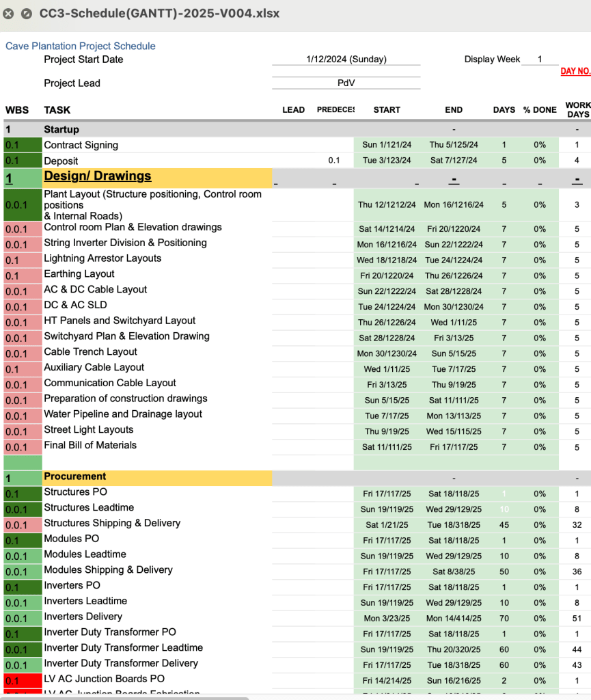The height and width of the screenshot is (700, 591).
Task: Click the circular icon beside the close button
Action: (26, 14)
